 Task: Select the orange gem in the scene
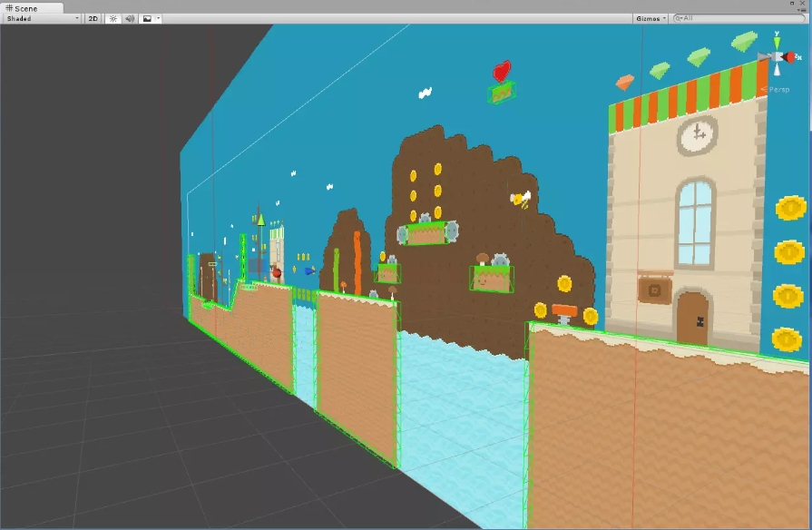tap(625, 82)
